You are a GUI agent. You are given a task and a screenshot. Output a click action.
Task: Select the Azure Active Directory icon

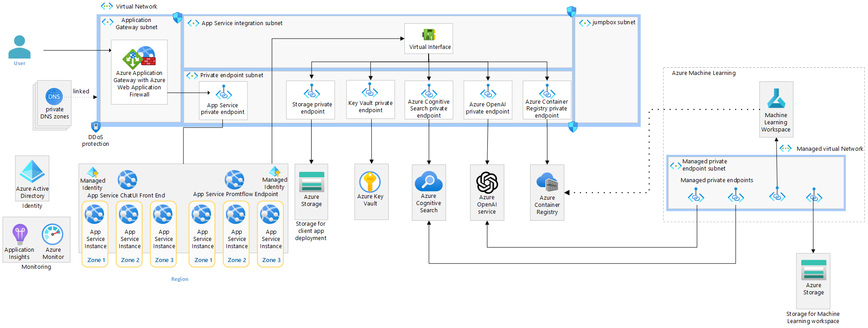point(32,171)
